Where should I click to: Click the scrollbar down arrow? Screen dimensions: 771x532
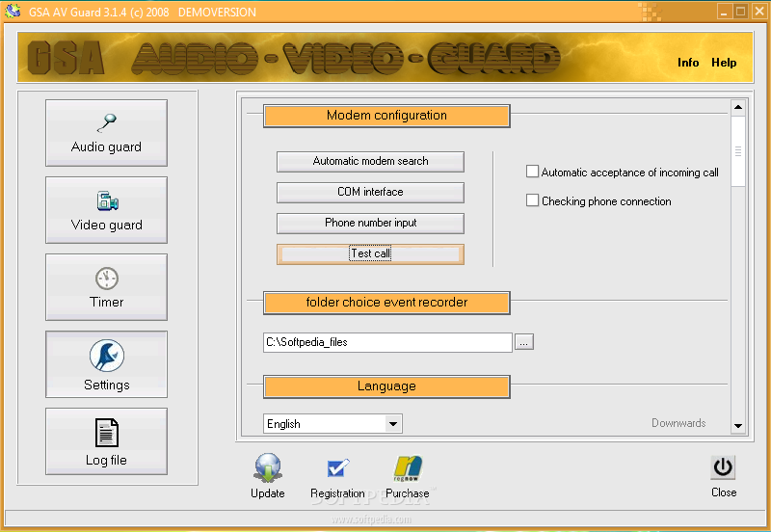tap(738, 426)
